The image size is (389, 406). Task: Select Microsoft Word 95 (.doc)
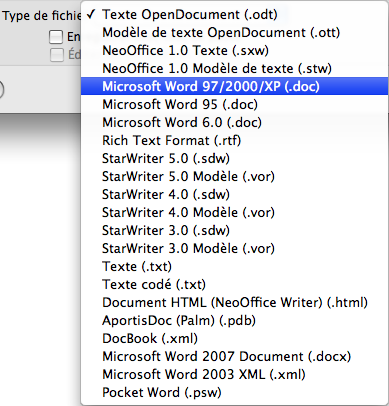[x=234, y=105]
